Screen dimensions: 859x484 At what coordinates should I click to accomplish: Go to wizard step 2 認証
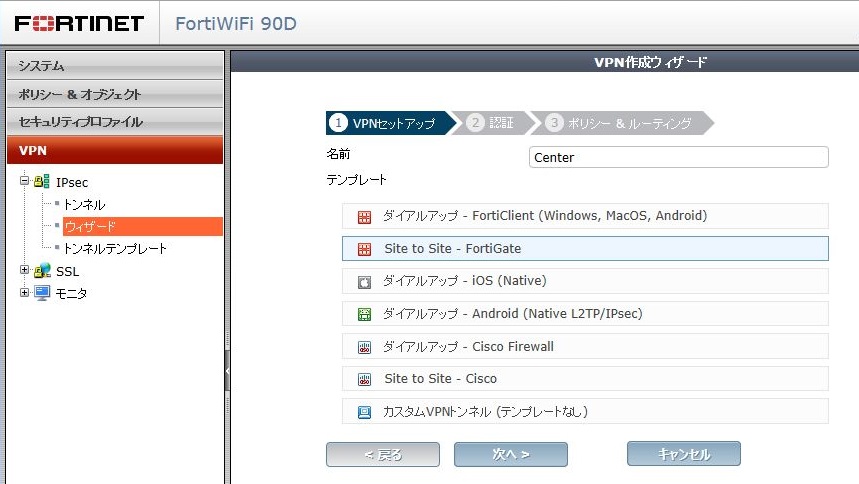492,123
